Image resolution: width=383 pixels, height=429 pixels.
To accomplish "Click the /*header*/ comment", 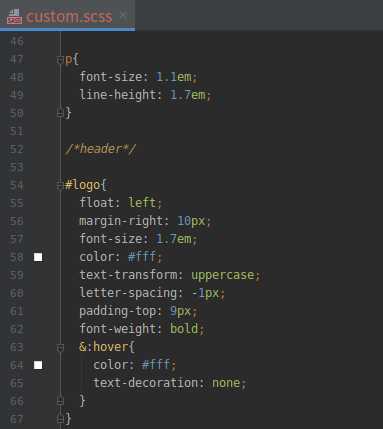I will point(101,149).
